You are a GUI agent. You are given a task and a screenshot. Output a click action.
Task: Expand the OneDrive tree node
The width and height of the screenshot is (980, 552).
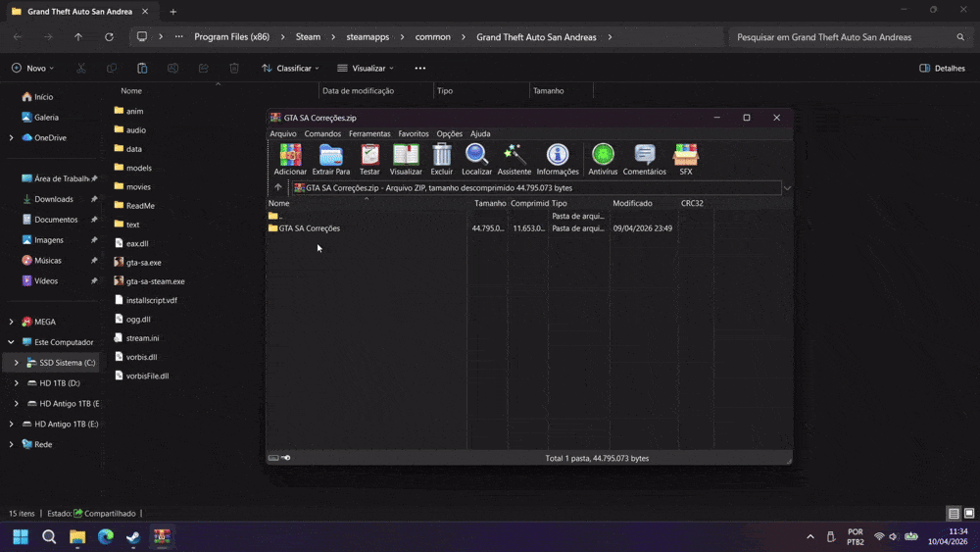coord(11,137)
